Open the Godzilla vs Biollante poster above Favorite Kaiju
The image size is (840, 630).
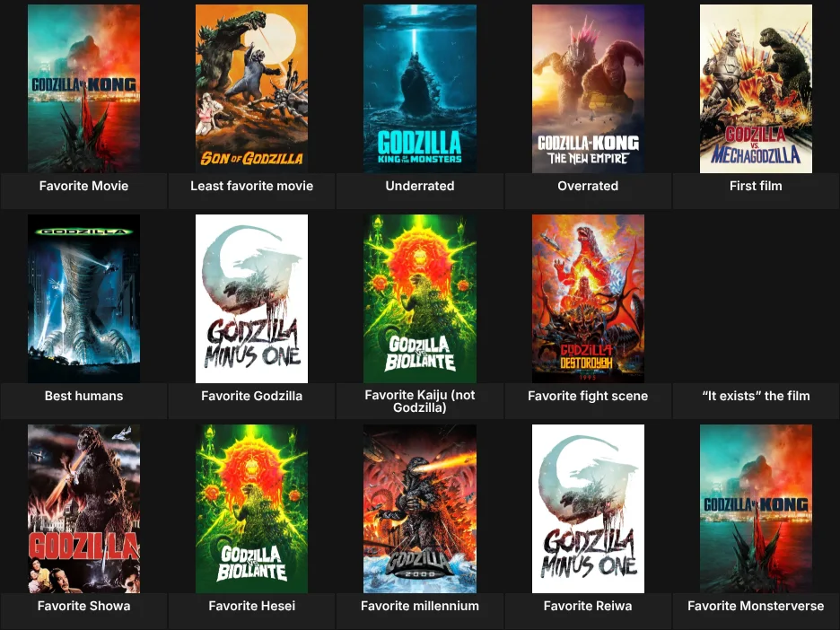pyautogui.click(x=420, y=298)
